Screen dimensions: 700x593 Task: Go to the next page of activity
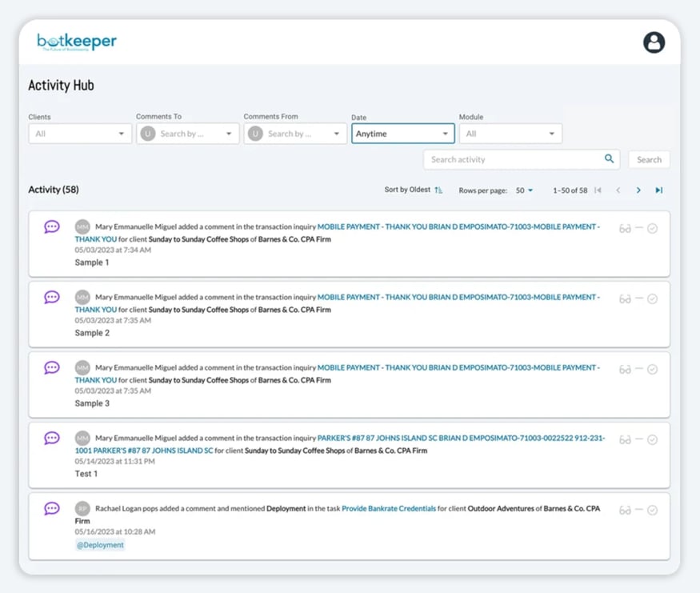click(x=638, y=190)
